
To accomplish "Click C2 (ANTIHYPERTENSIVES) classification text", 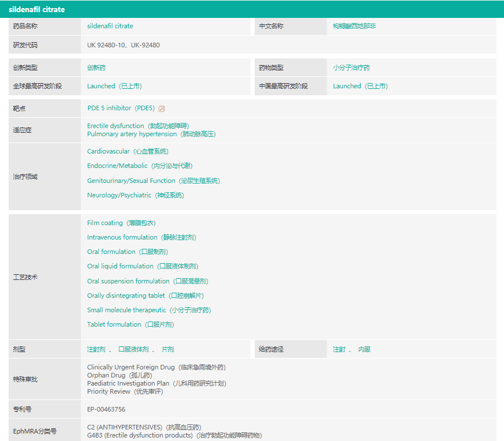I will tap(144, 427).
